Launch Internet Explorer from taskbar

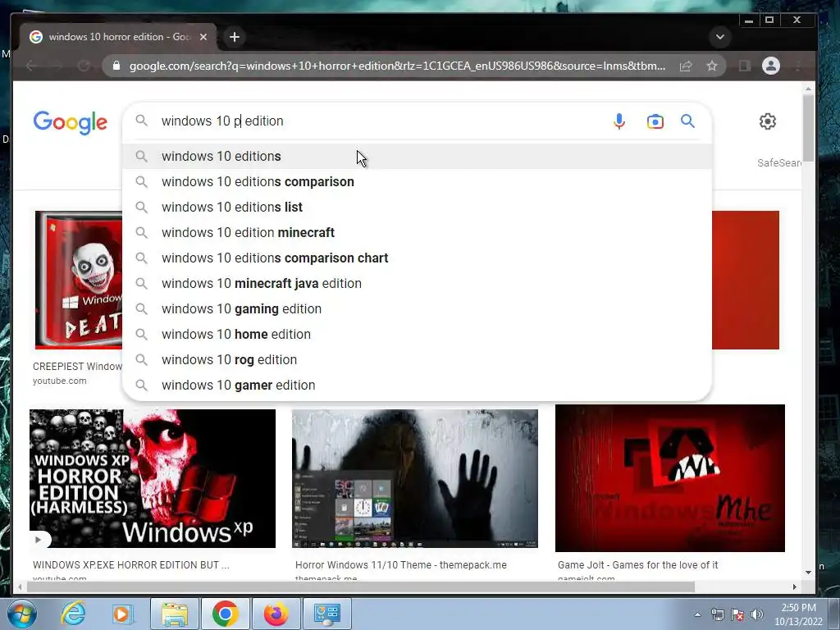(73, 614)
